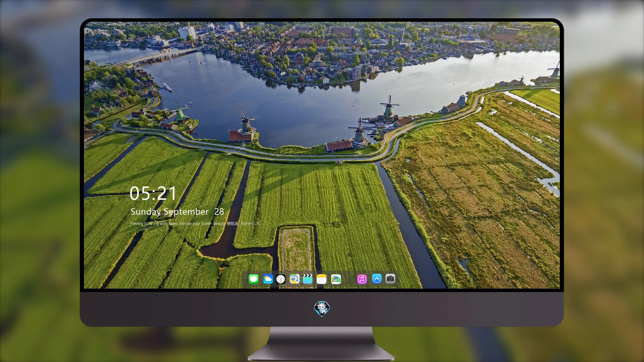Click the dragon mascot logo on monitor chin

click(322, 309)
